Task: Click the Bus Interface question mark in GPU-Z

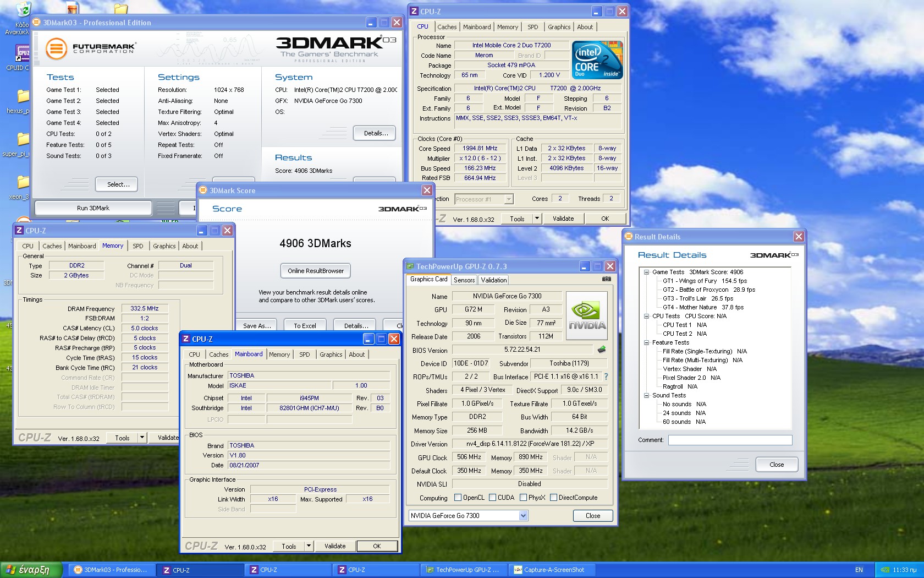Action: [606, 377]
